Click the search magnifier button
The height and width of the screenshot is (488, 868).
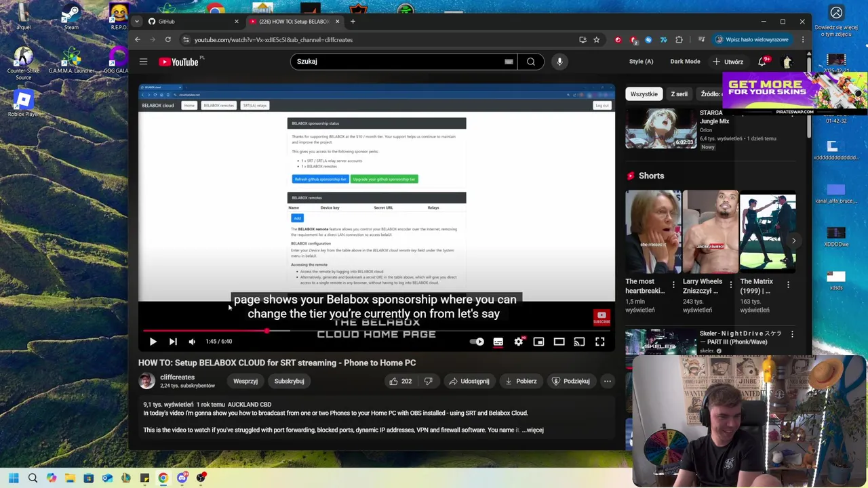pos(531,62)
